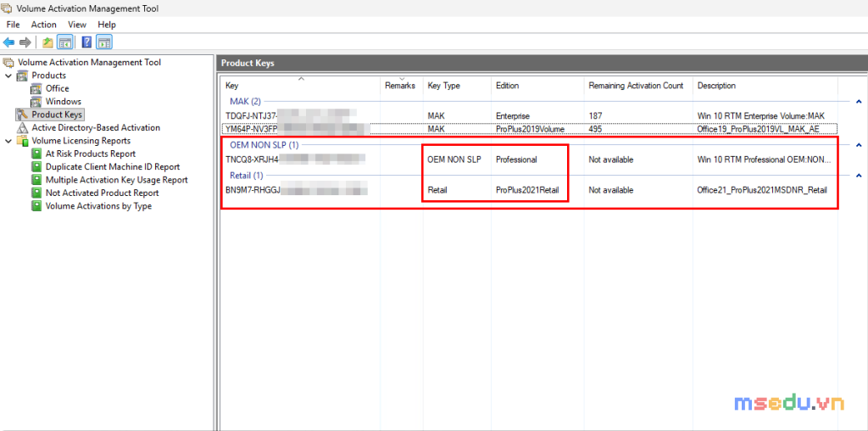The height and width of the screenshot is (431, 868).
Task: Click the Professional edition cell
Action: (x=516, y=160)
